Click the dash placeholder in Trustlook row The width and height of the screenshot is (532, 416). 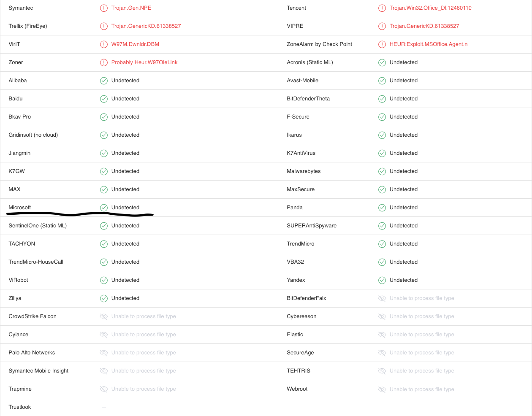104,407
